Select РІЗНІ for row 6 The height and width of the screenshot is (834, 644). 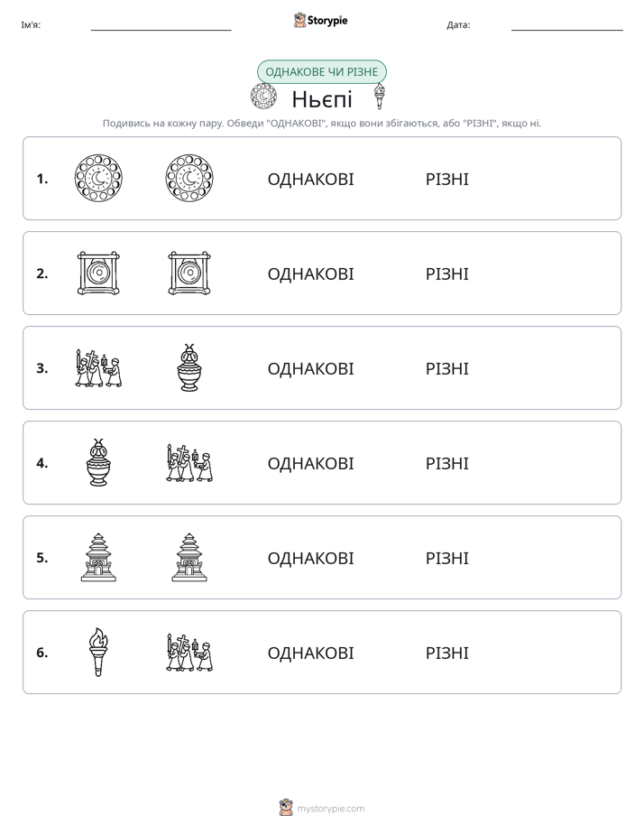point(446,653)
